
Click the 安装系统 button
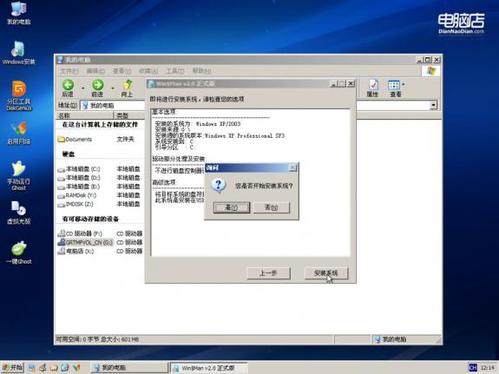326,273
